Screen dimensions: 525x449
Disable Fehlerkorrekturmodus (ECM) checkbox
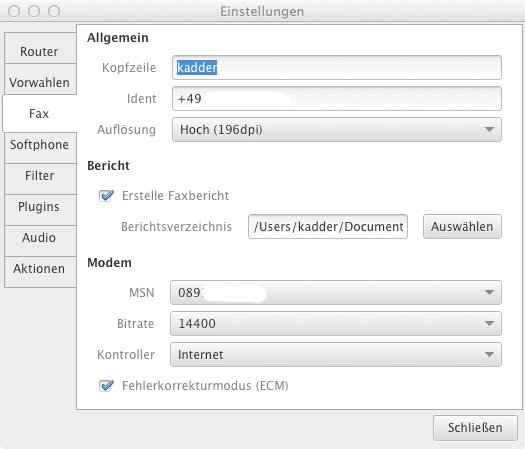106,386
